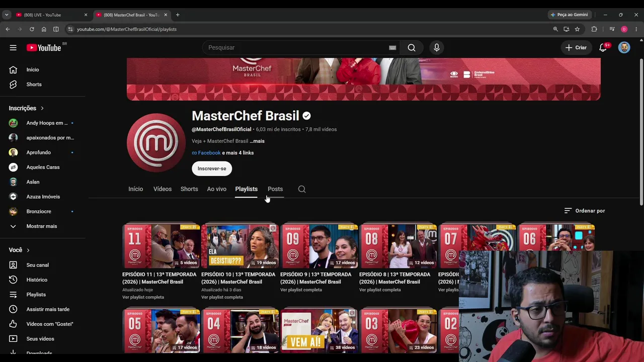Open the YouTube guide hamburger menu
Image resolution: width=644 pixels, height=362 pixels.
pos(13,48)
